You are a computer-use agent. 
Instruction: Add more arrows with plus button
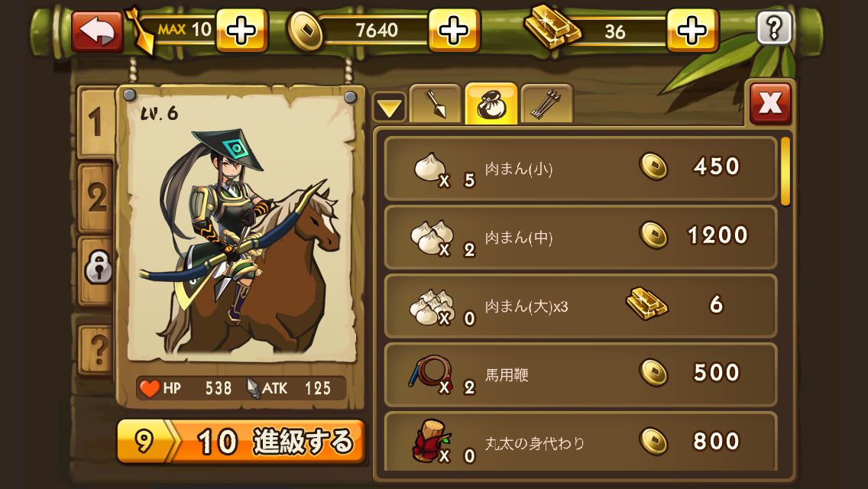tap(241, 31)
